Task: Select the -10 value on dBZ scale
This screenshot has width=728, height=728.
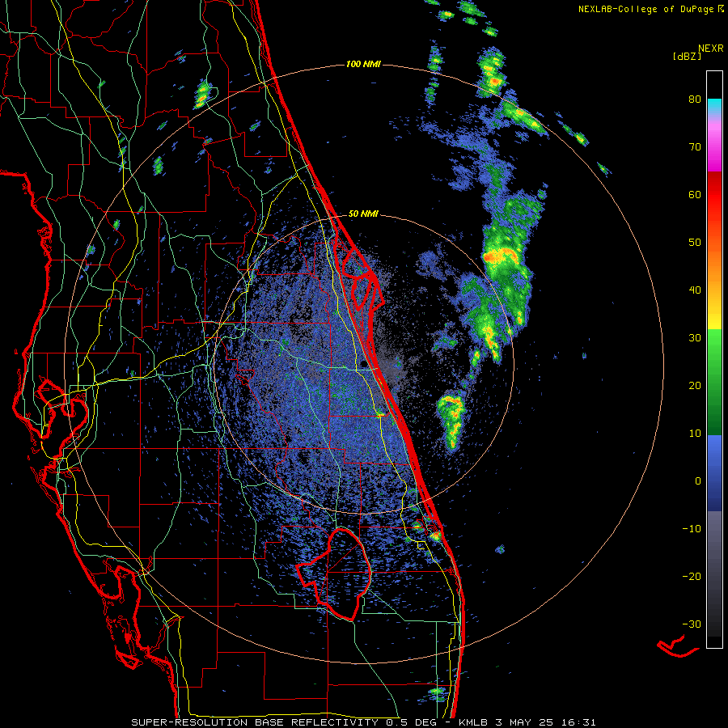Action: [x=692, y=529]
